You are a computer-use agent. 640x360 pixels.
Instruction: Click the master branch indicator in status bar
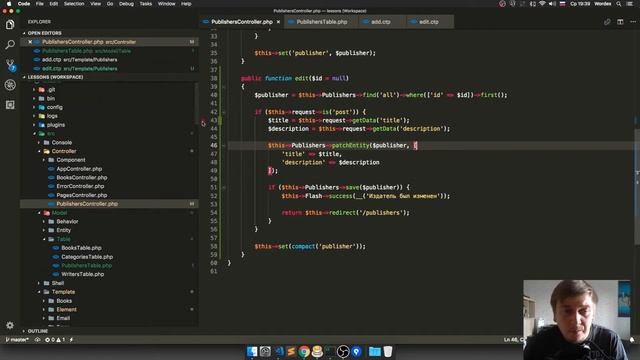(x=17, y=340)
